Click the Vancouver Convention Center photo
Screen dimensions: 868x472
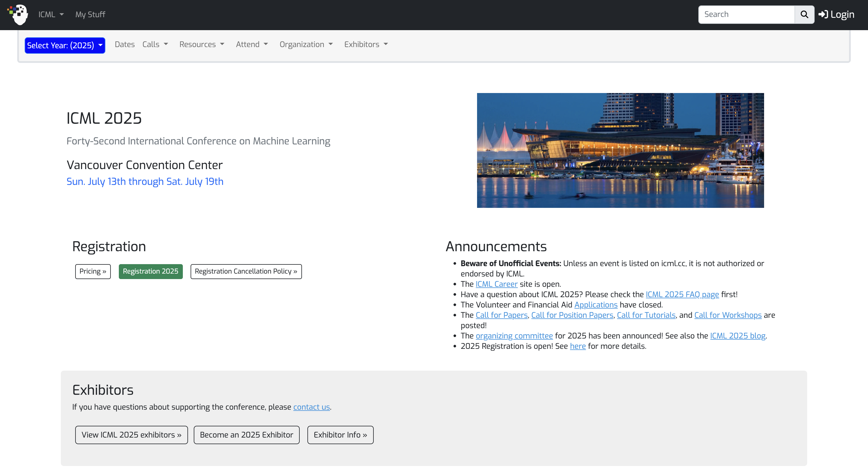click(620, 150)
